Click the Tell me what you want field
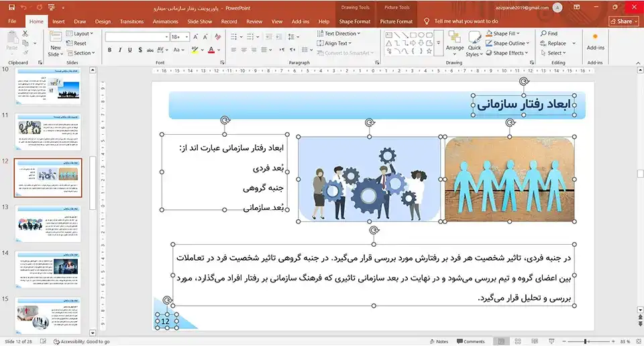 (466, 21)
